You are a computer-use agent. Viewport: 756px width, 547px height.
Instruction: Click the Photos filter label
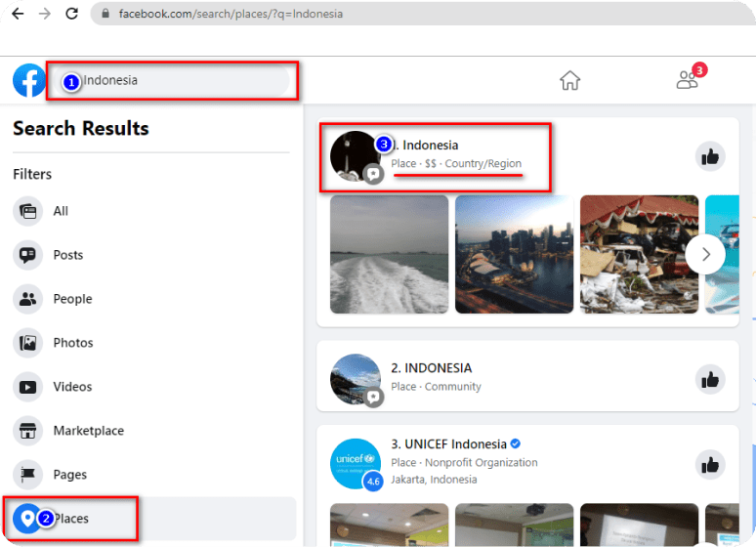(73, 343)
